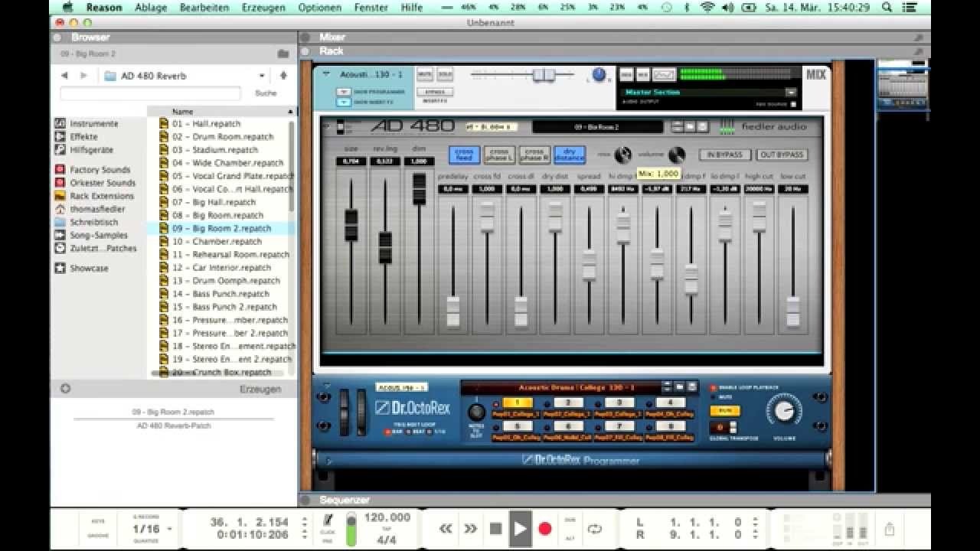Open the Apple menu
Viewport: 980px width, 551px height.
click(x=67, y=7)
